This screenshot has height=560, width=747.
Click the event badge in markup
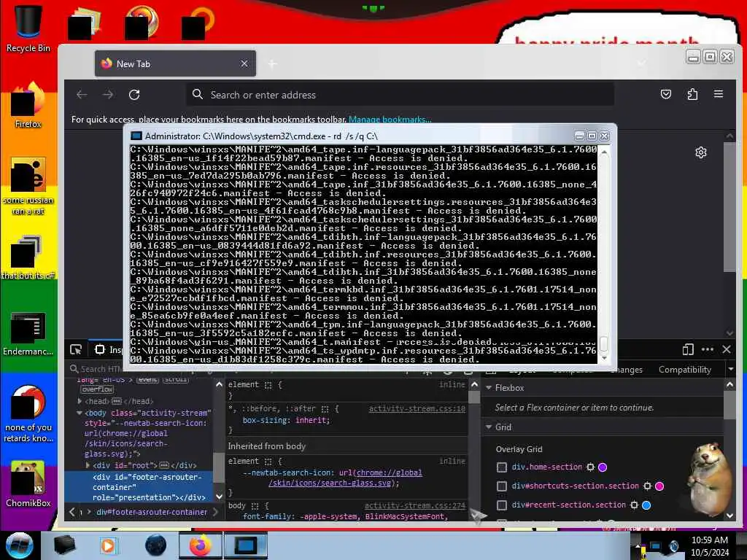coord(147,379)
